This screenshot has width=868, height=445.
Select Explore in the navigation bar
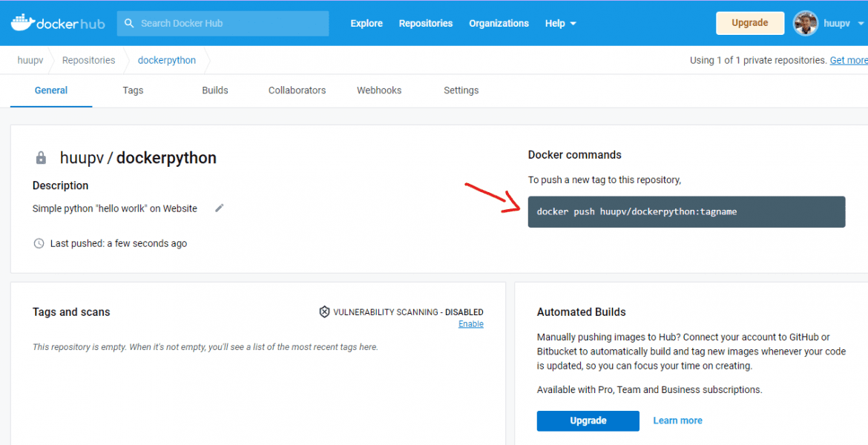pos(366,23)
